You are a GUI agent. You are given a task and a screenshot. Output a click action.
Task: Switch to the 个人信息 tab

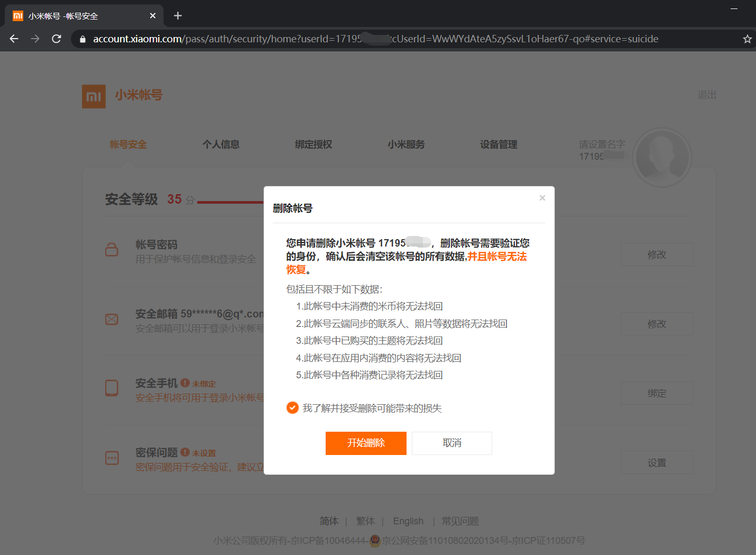click(220, 144)
